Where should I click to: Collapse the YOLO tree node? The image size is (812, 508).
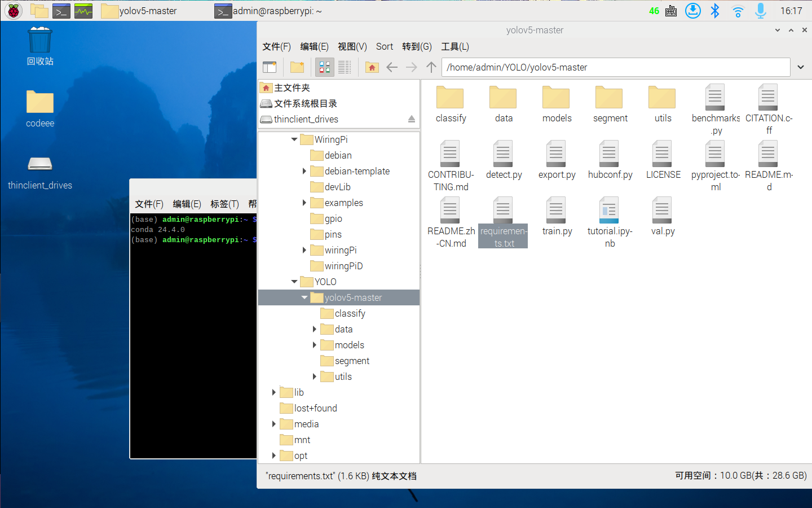click(294, 282)
